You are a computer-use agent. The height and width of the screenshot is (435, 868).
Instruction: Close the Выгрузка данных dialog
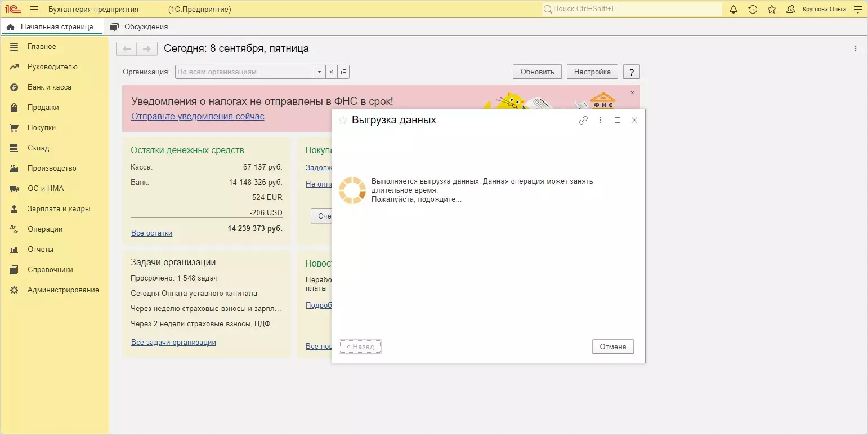tap(634, 120)
